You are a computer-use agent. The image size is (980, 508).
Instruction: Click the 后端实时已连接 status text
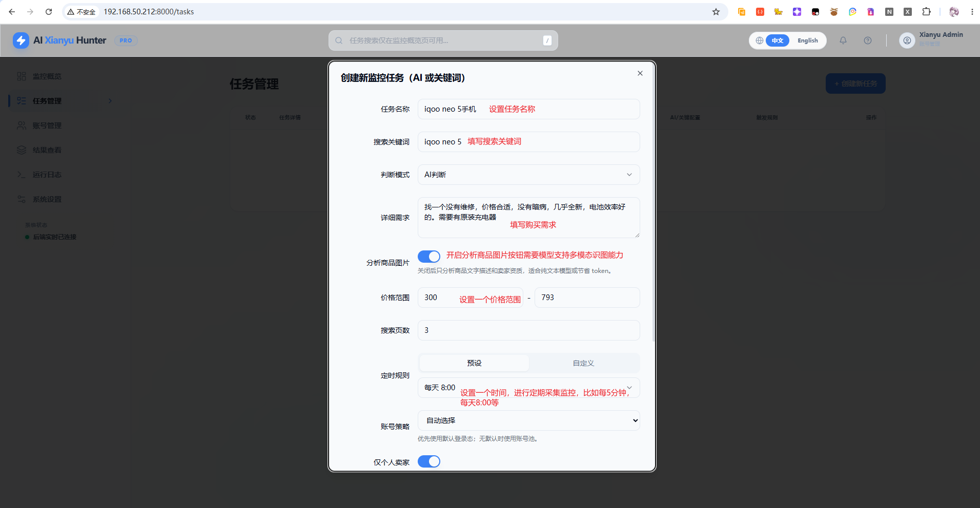(54, 237)
